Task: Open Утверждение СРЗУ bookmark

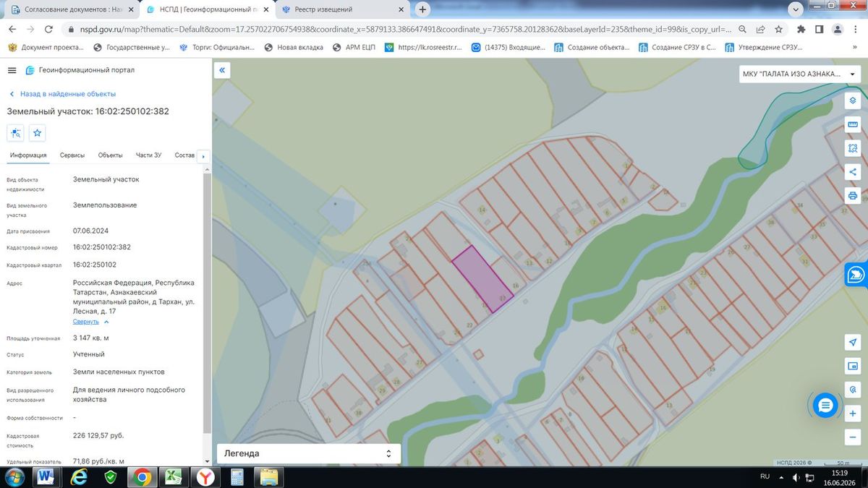Action: (762, 47)
